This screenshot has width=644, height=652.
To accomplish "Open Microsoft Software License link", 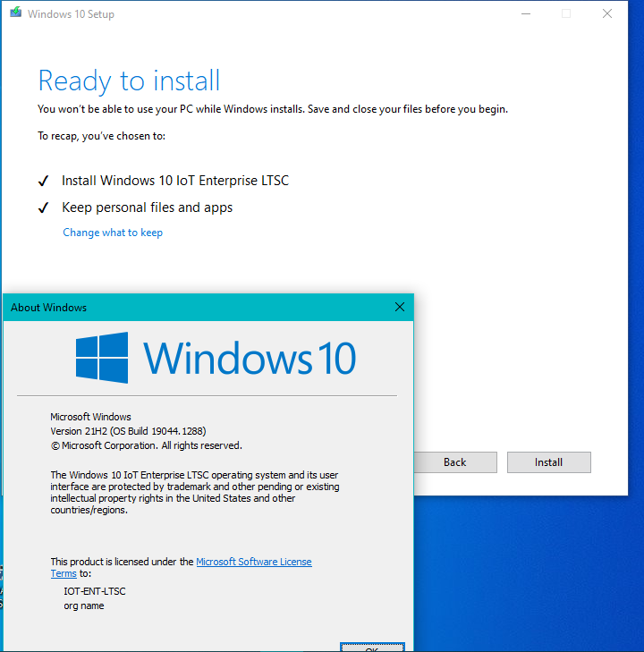I will 254,562.
